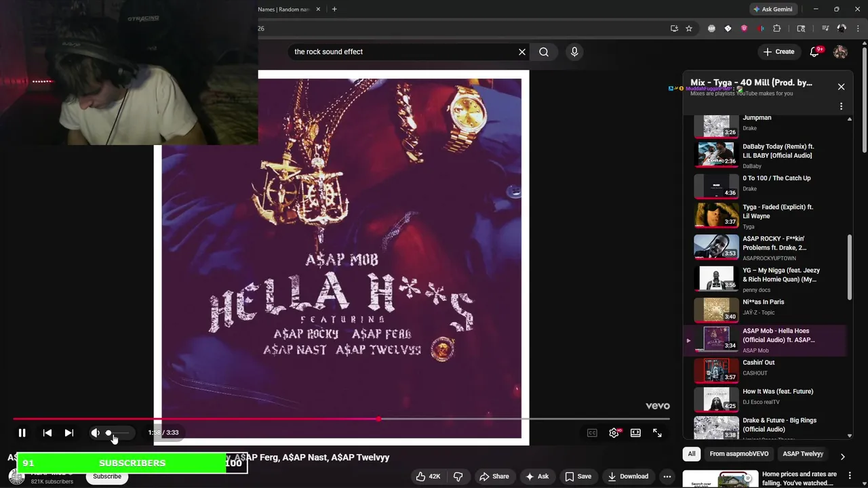Play Tyga - Faded (Explicit) in playlist
The image size is (868, 488).
pos(764,216)
